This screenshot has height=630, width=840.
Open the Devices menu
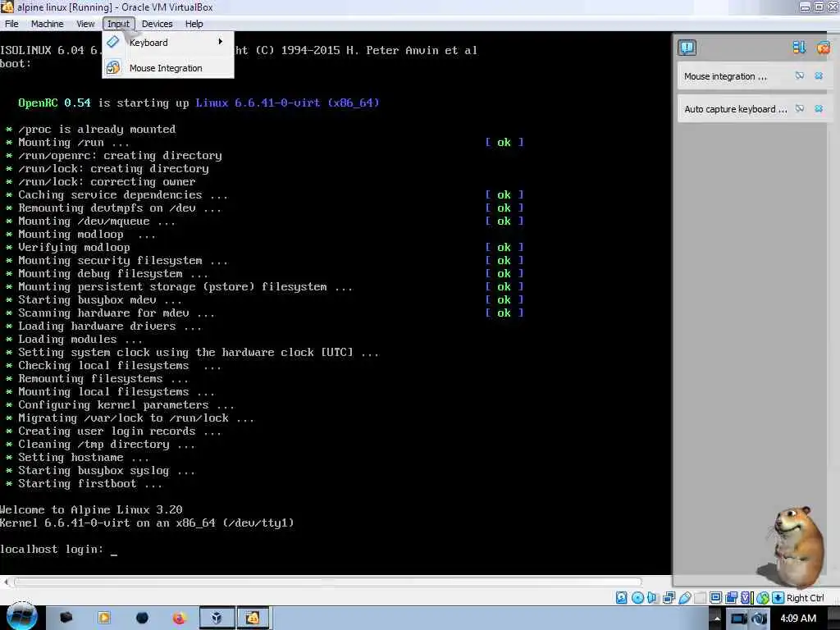pos(157,24)
